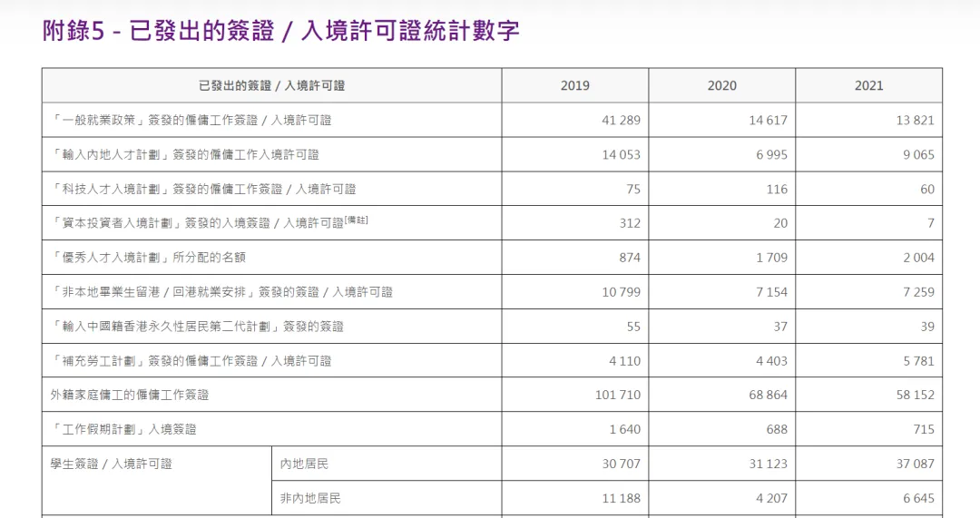Image resolution: width=980 pixels, height=518 pixels.
Task: Click the value 30 707
Action: tap(622, 464)
